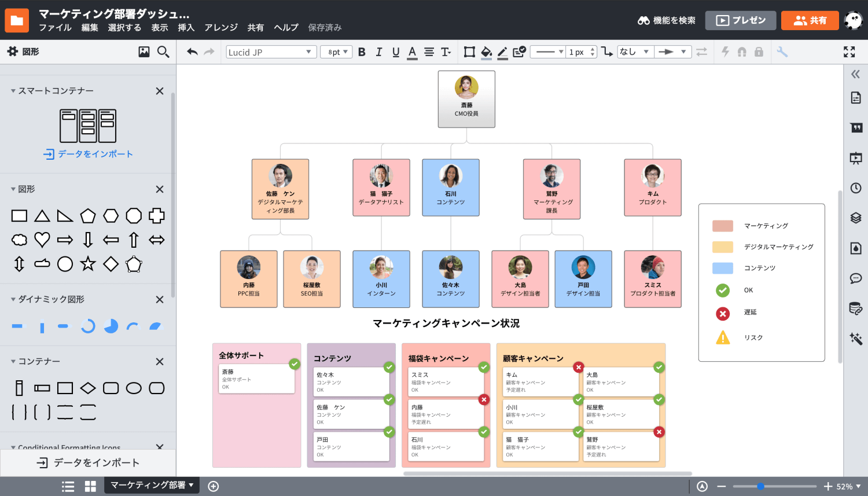Open the アレンジ menu

pyautogui.click(x=220, y=27)
